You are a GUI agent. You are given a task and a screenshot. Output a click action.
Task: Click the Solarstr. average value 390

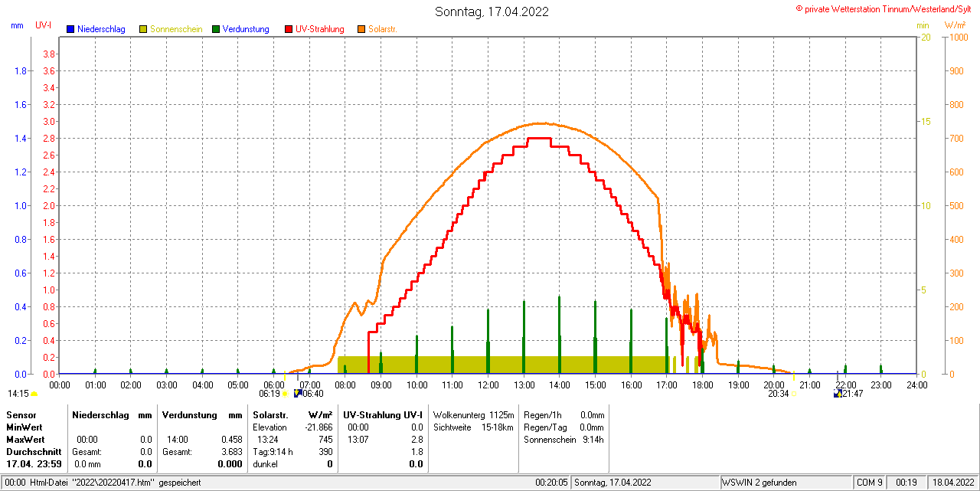(x=325, y=452)
